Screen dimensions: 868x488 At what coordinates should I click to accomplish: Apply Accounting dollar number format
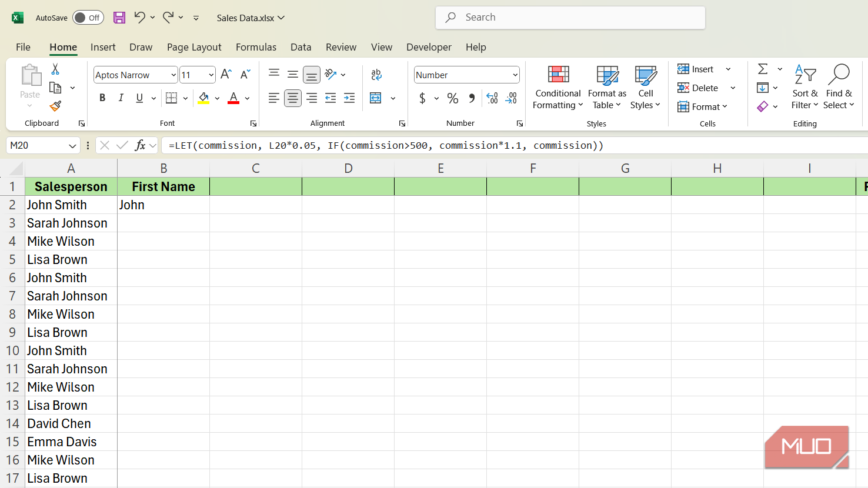tap(422, 98)
